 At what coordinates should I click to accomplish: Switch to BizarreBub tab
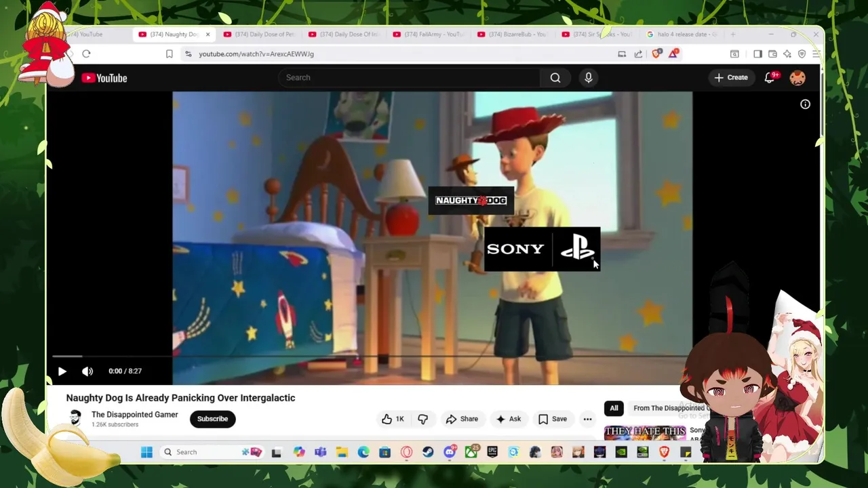[x=513, y=35]
